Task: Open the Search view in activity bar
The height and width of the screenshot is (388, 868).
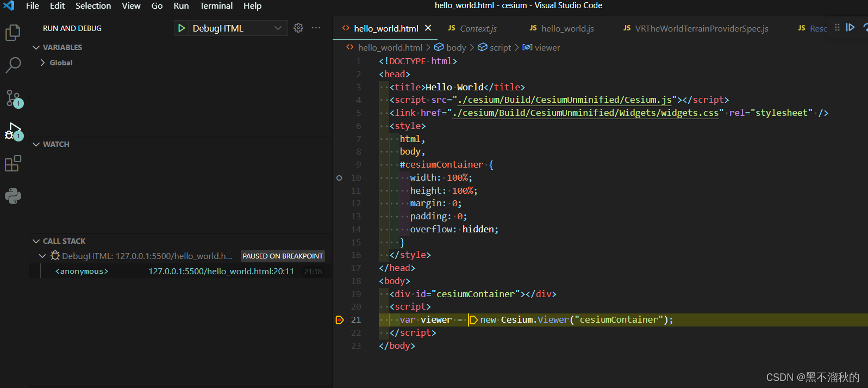Action: 13,65
